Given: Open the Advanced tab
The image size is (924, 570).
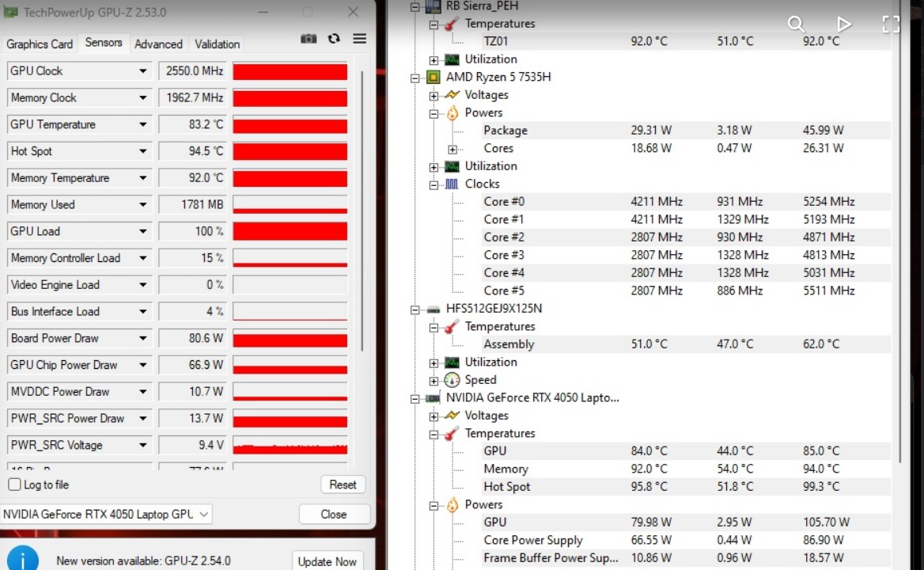Looking at the screenshot, I should point(158,44).
